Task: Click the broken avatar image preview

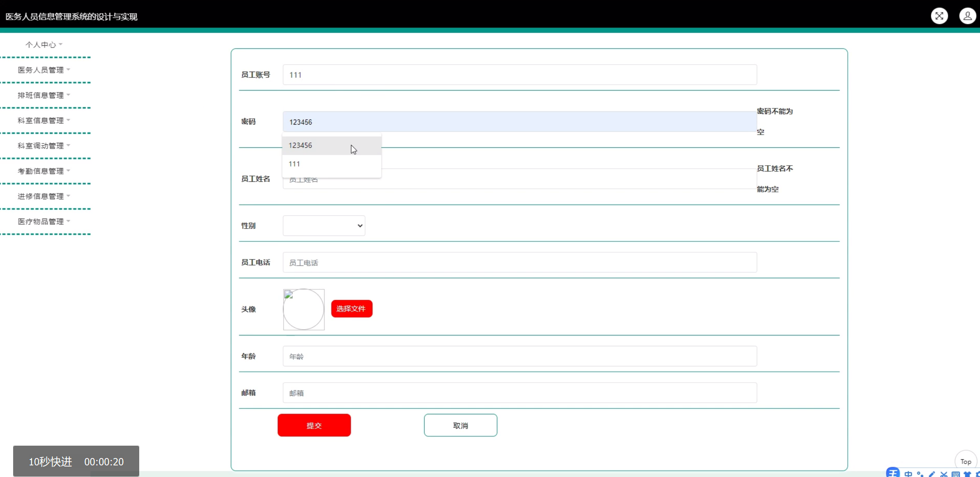Action: (304, 309)
